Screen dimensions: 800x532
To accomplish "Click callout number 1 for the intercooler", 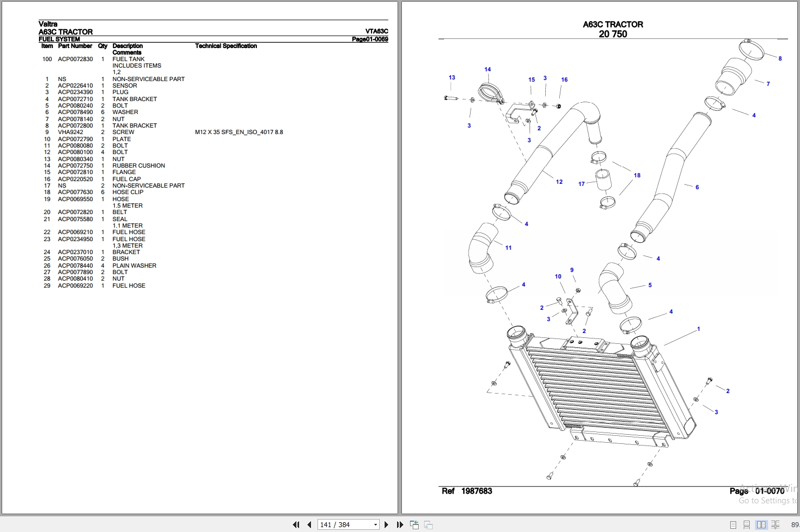I will click(699, 329).
